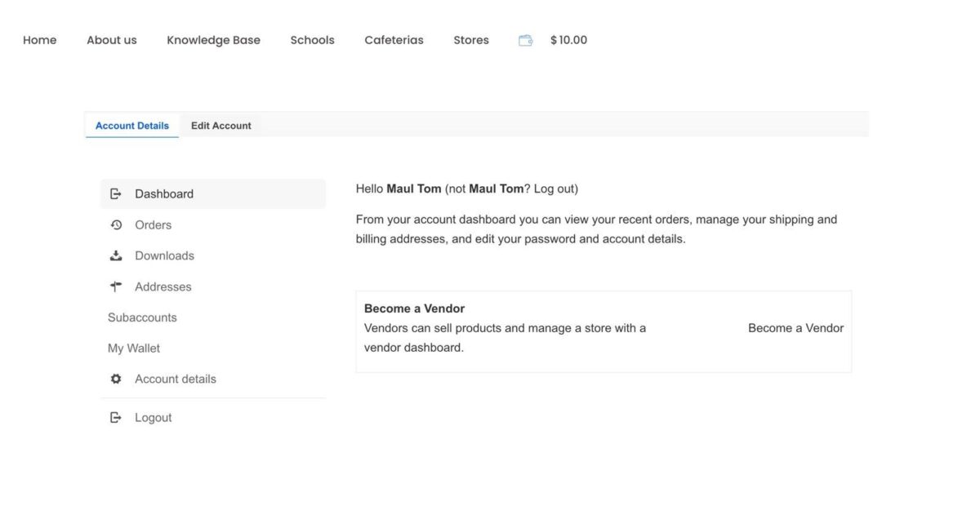The image size is (980, 506).
Task: Click the Logout arrow icon
Action: (115, 418)
